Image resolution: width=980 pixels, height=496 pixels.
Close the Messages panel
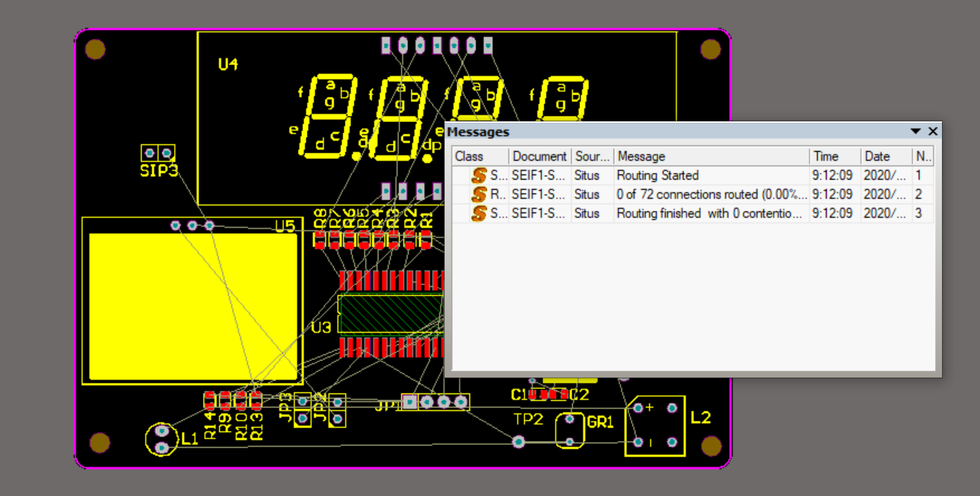(x=933, y=131)
